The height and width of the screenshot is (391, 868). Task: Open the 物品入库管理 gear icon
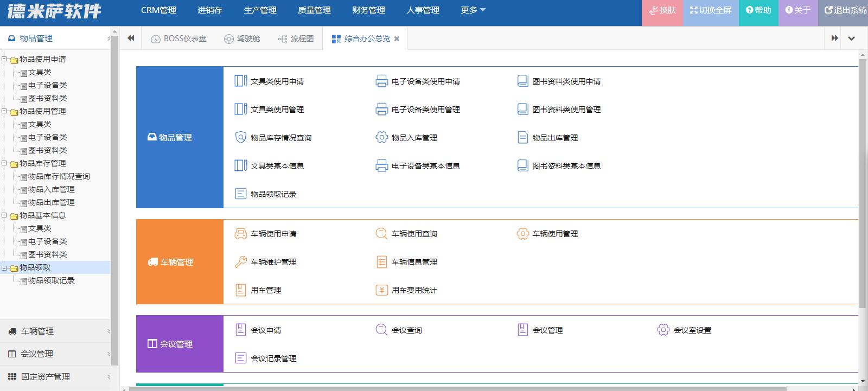click(382, 137)
